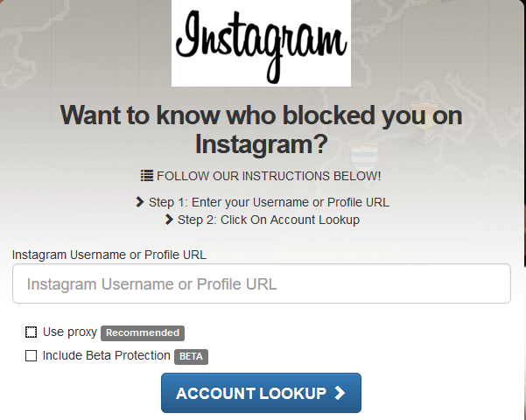Click the list icon beside Follow Our Instructions

coord(146,176)
